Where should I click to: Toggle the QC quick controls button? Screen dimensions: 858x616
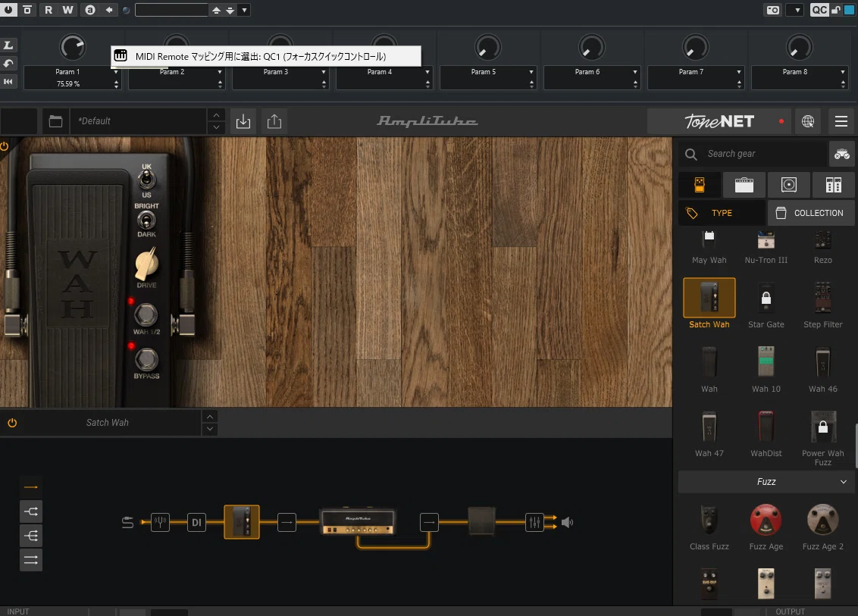click(819, 10)
